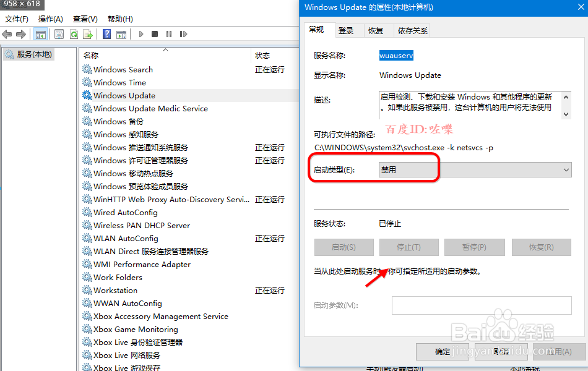Viewport: 588px width, 371px height.
Task: Switch to the 常规 tab
Action: tap(316, 30)
